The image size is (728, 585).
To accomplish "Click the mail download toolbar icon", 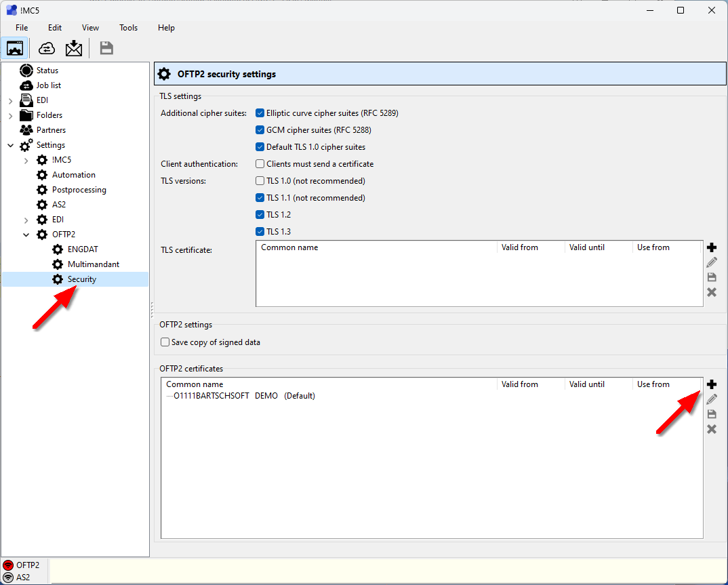I will tap(73, 48).
